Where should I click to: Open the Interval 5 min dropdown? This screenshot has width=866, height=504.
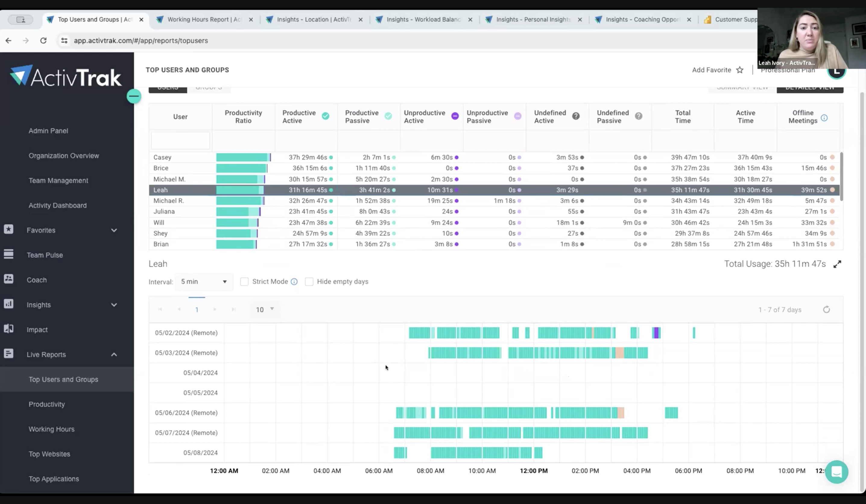(x=204, y=282)
